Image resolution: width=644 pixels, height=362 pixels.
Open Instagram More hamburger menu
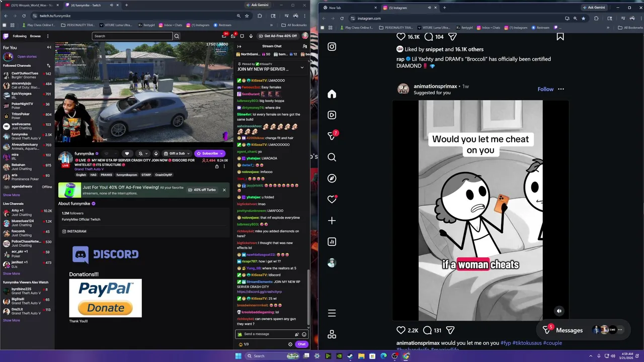point(332,313)
